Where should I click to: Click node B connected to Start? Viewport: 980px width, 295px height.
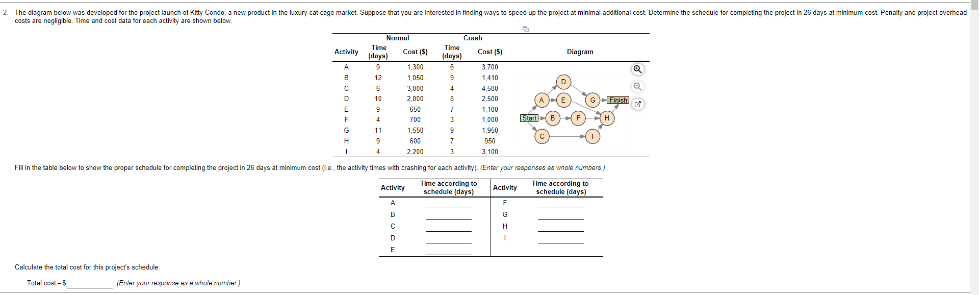tap(552, 118)
